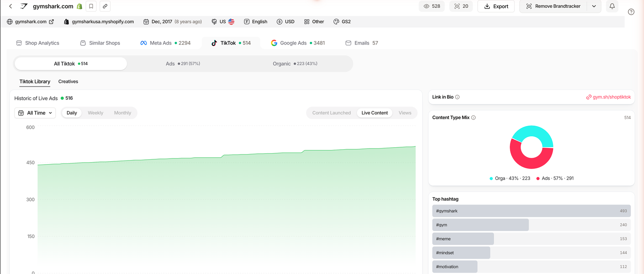Screen dimensions: 644x274
Task: Select Weekly granularity
Action: point(95,113)
